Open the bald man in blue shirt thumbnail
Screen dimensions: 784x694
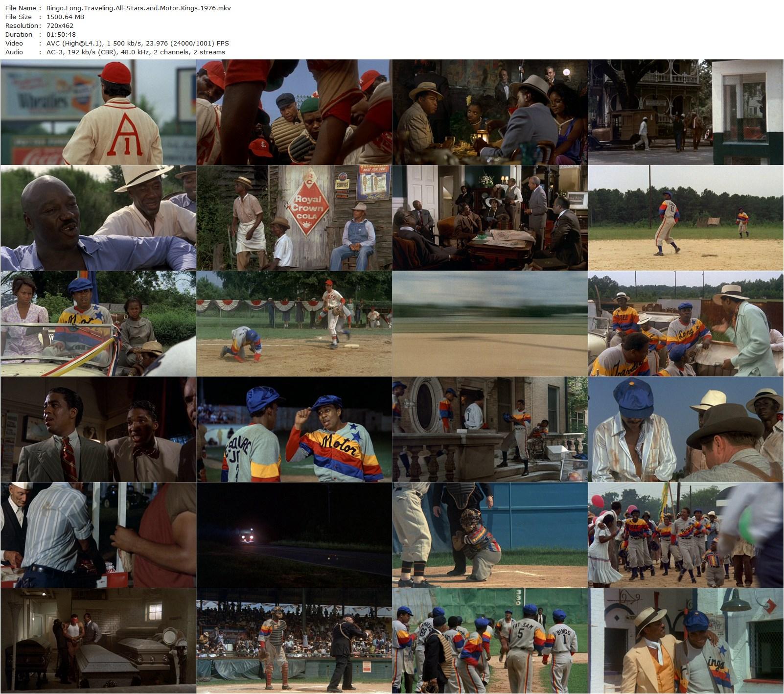pos(98,218)
